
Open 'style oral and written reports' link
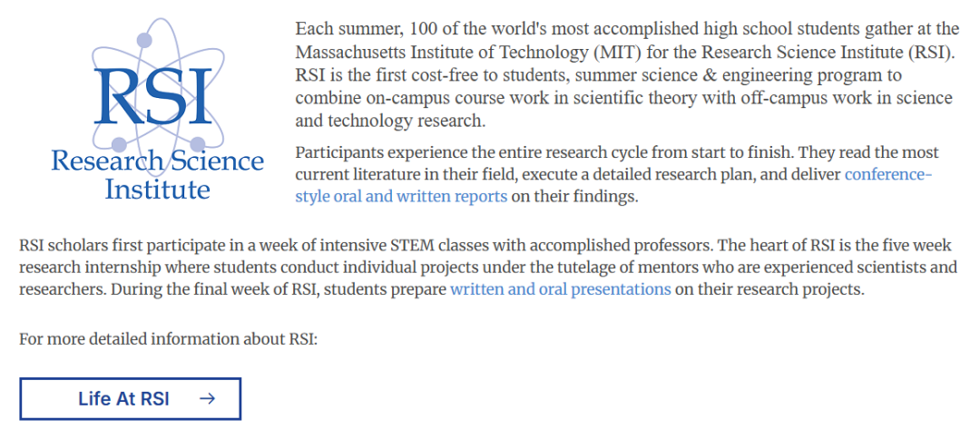[x=401, y=196]
